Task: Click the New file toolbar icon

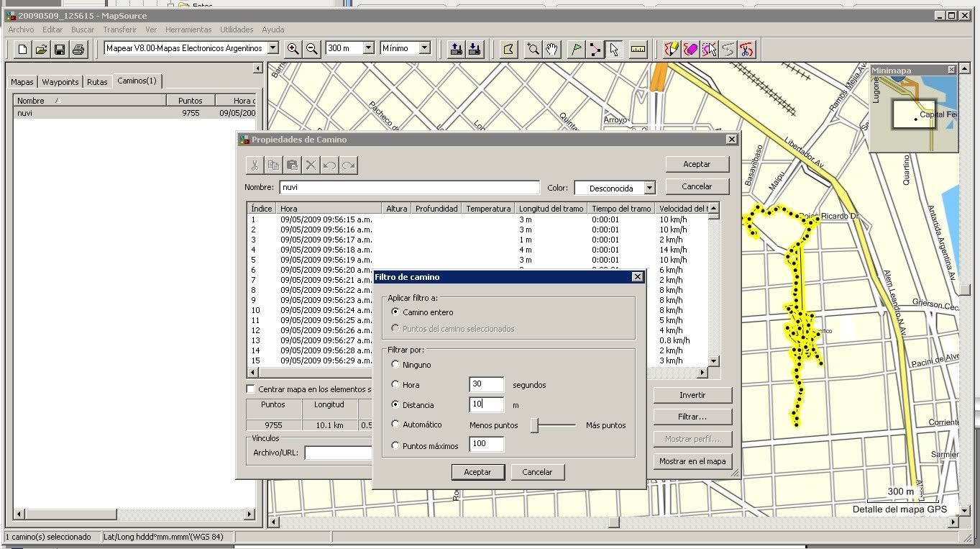Action: (x=22, y=49)
